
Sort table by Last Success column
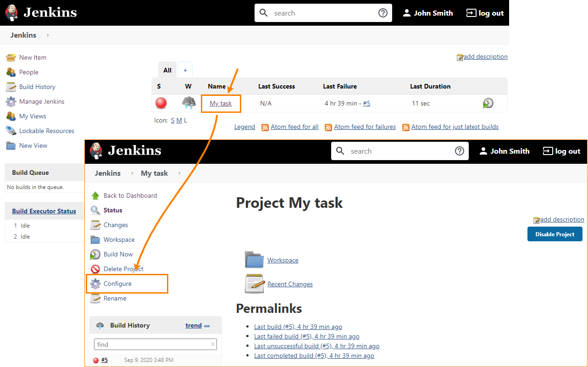(277, 86)
